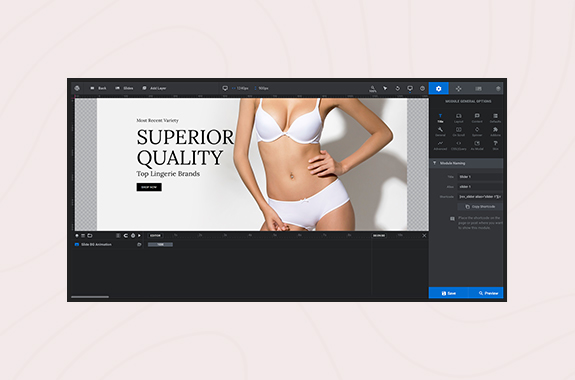Select the Layout options icon
The width and height of the screenshot is (575, 380).
(459, 118)
